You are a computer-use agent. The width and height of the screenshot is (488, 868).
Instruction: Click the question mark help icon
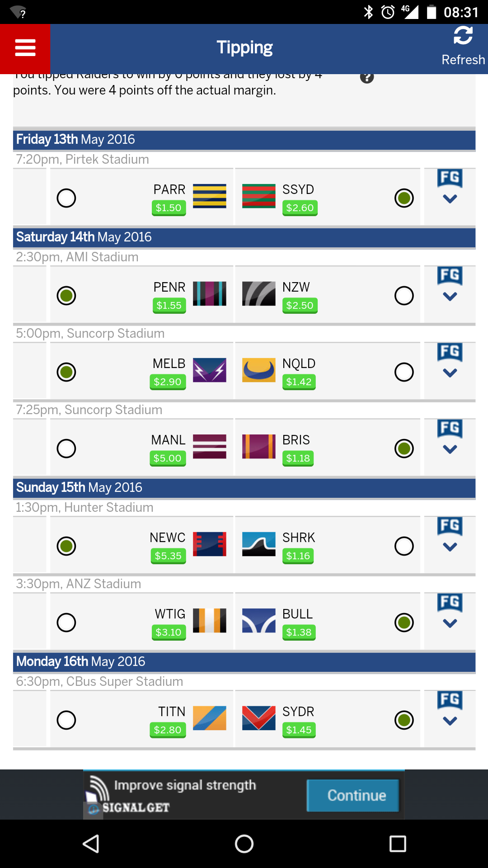click(367, 77)
